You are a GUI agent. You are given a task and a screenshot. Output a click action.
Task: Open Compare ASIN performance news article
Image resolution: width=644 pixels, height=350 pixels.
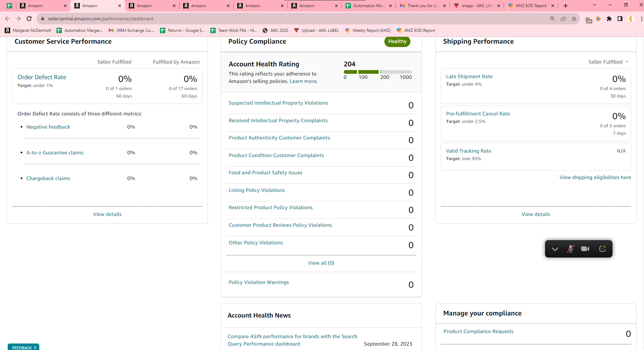pos(292,340)
